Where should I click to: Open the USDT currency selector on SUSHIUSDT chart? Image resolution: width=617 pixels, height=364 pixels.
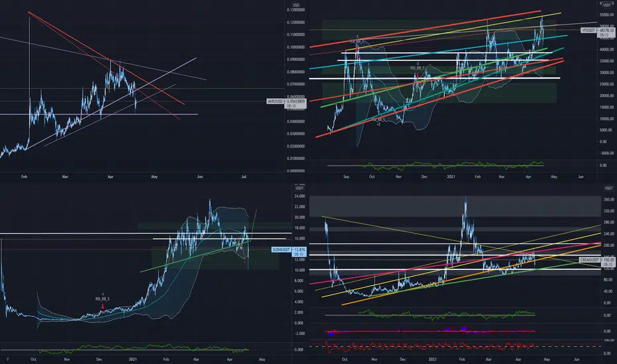(x=299, y=188)
